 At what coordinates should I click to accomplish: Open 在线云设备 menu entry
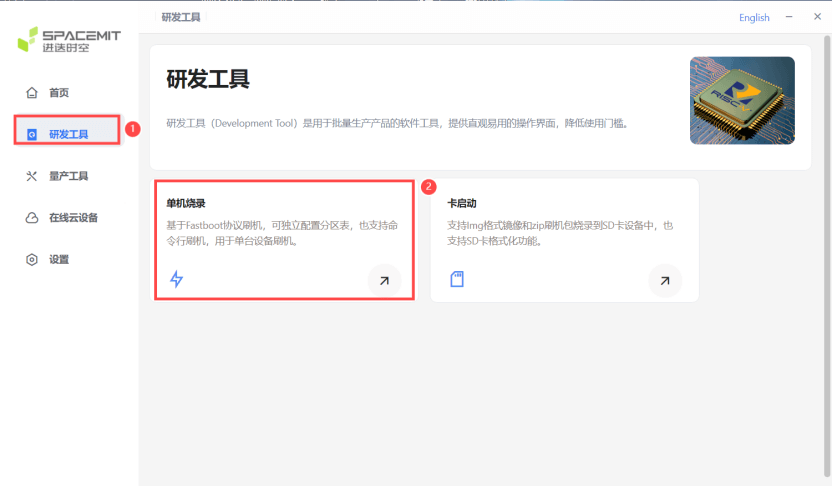tap(73, 218)
